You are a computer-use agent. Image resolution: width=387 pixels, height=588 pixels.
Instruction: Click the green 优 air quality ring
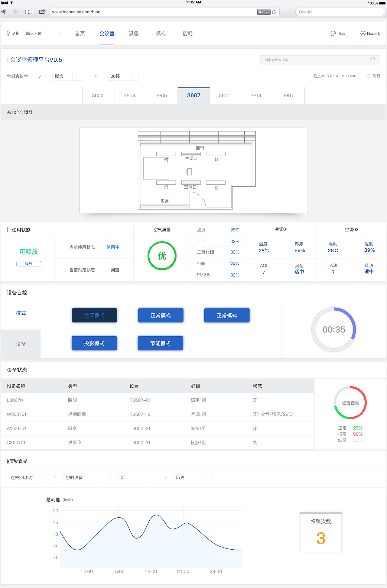click(162, 256)
